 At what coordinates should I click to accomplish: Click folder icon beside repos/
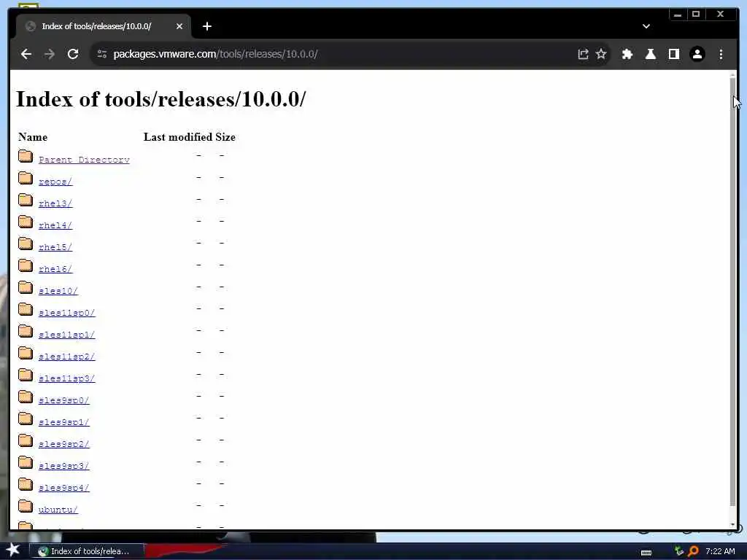pos(26,178)
